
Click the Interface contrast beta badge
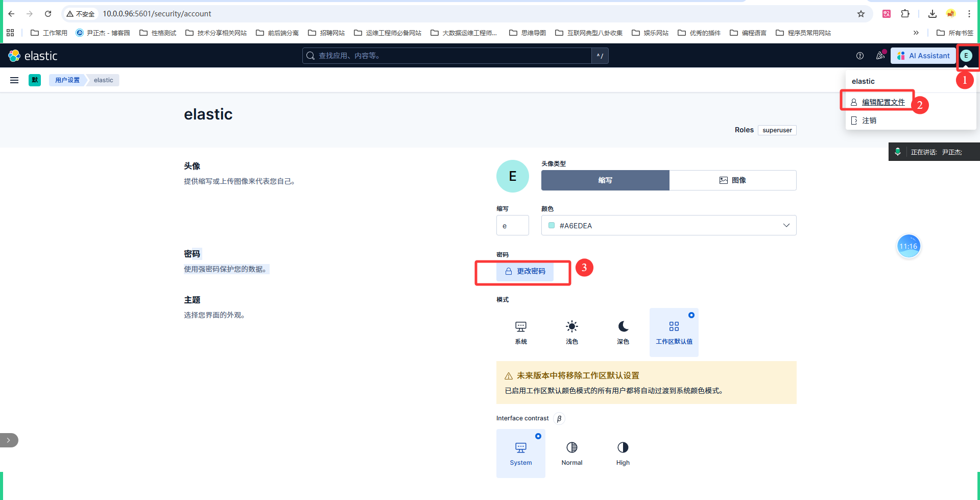(559, 418)
